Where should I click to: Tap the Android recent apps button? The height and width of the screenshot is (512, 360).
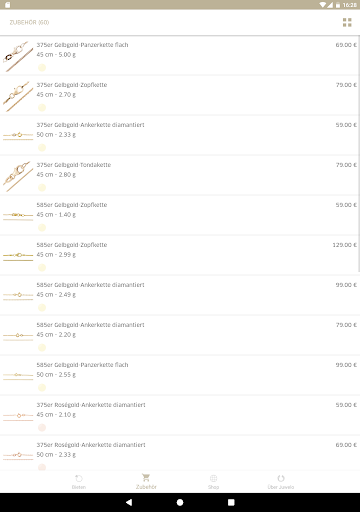(231, 502)
